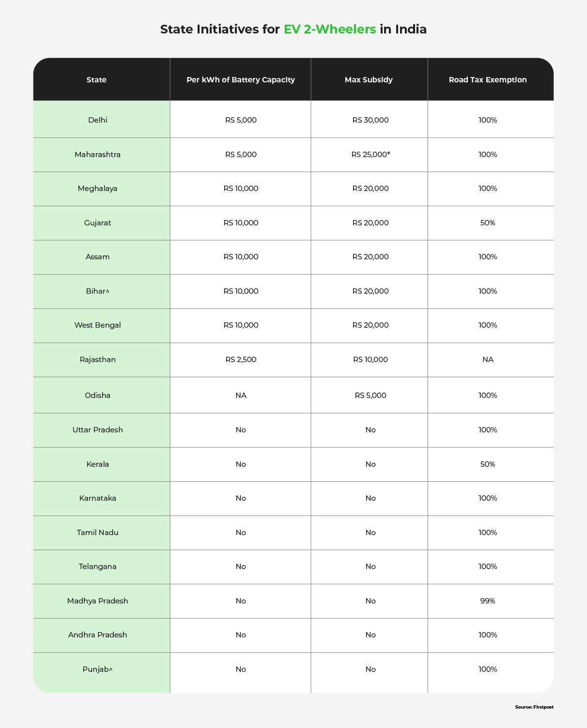The width and height of the screenshot is (587, 728).
Task: Click 'Per kWh of Battery Capacity' header
Action: (x=241, y=80)
